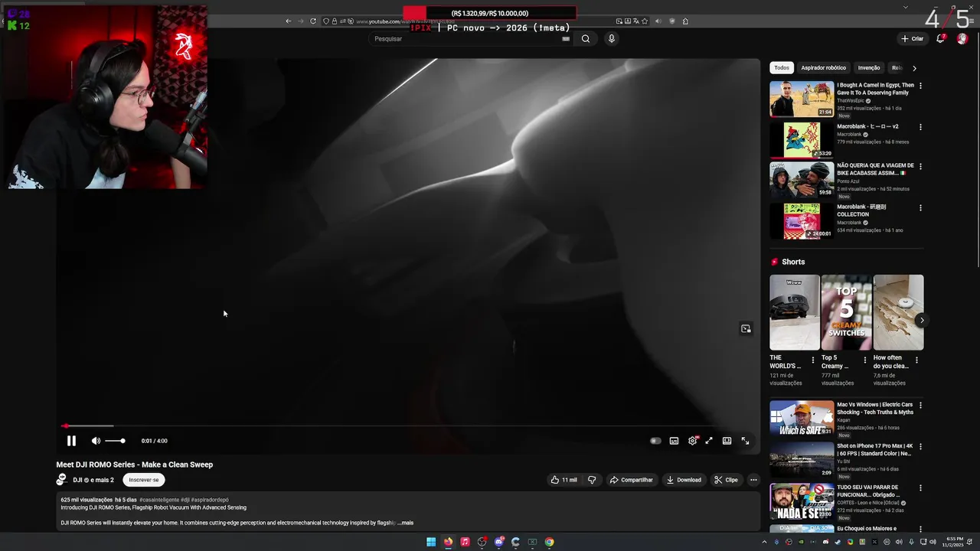Open the Compartilhar share dialog
This screenshot has width=980, height=551.
pos(632,480)
